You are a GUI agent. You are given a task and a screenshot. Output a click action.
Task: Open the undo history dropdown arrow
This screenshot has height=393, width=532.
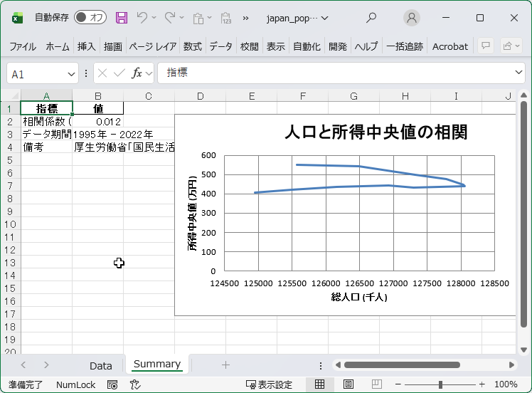[x=154, y=17]
